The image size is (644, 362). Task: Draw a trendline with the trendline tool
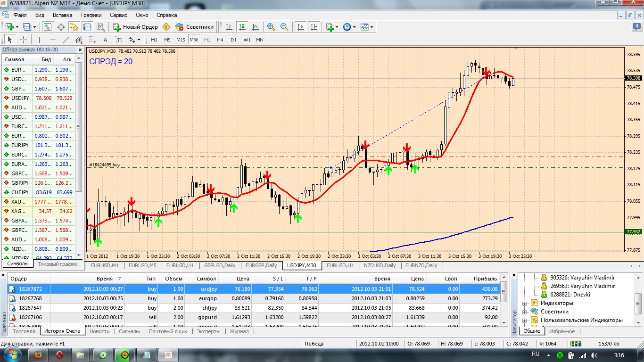click(x=66, y=40)
